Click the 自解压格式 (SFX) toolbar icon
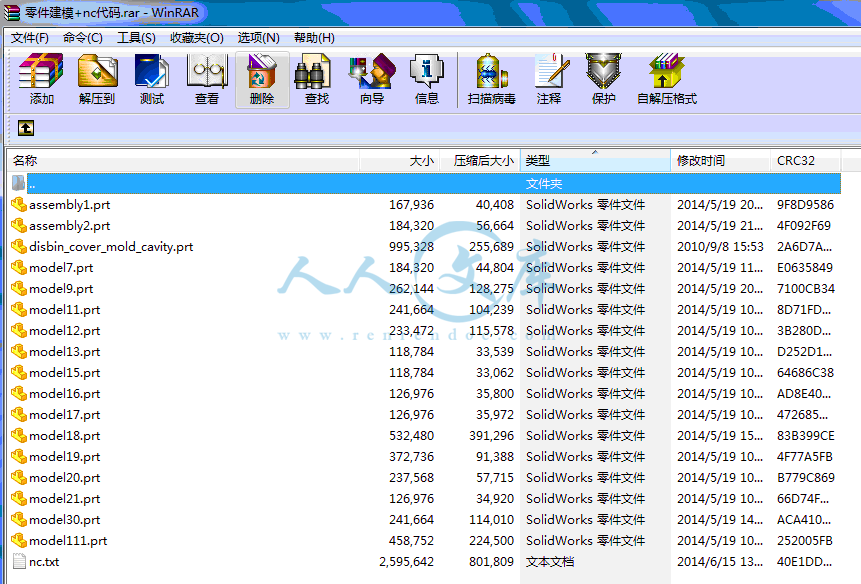This screenshot has height=584, width=861. (667, 71)
